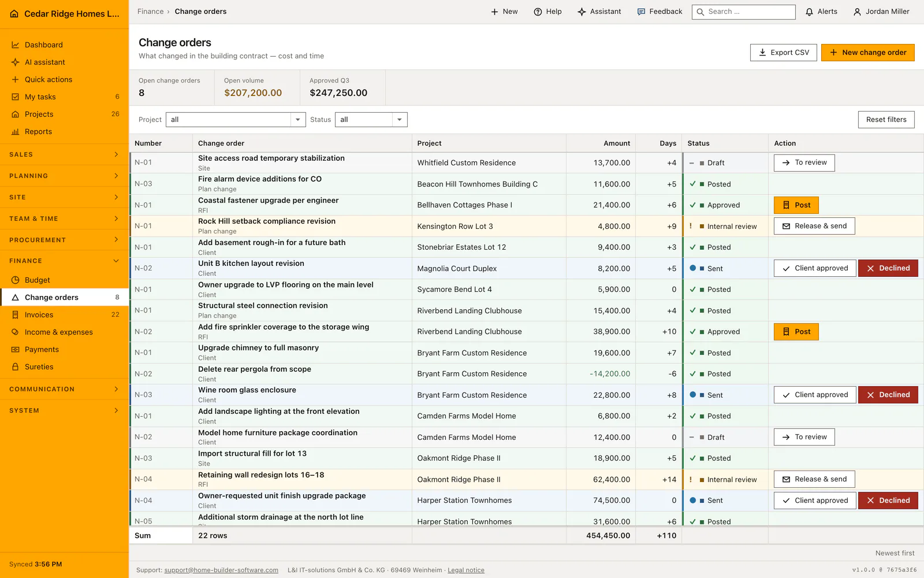Post the Add fire sprinkler coverage change order

click(796, 332)
